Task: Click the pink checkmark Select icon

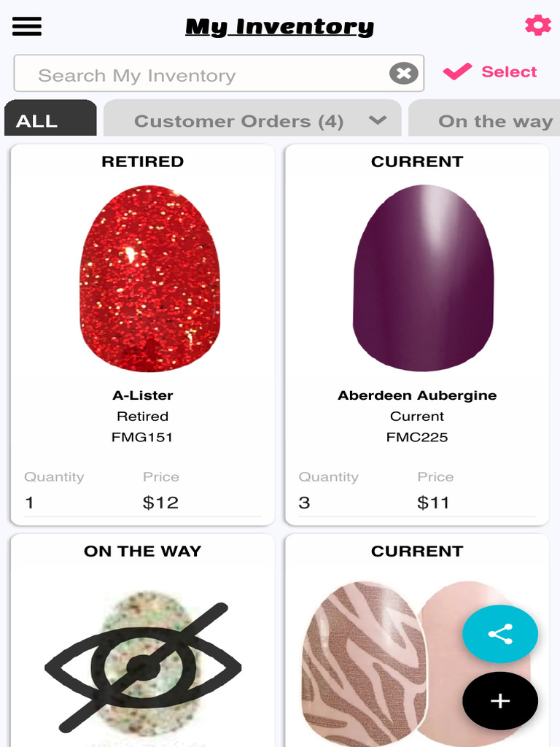Action: [x=457, y=71]
